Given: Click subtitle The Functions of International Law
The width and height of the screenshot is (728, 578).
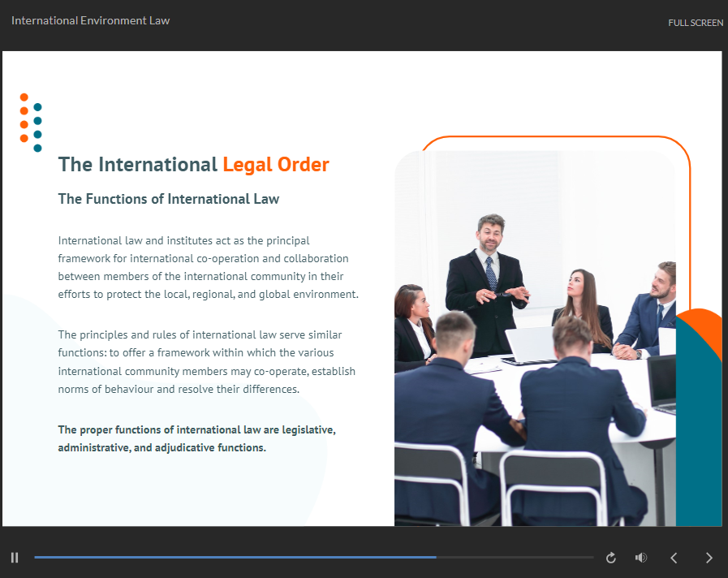Looking at the screenshot, I should pos(169,199).
